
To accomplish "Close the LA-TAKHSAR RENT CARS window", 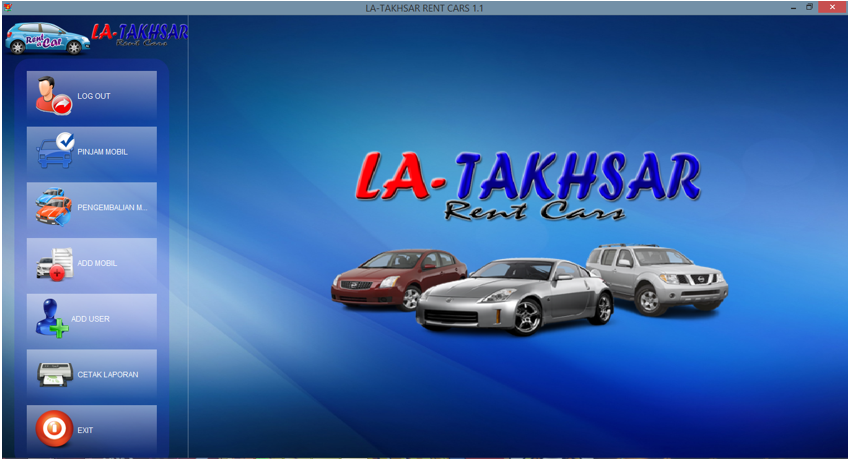I will tap(832, 7).
